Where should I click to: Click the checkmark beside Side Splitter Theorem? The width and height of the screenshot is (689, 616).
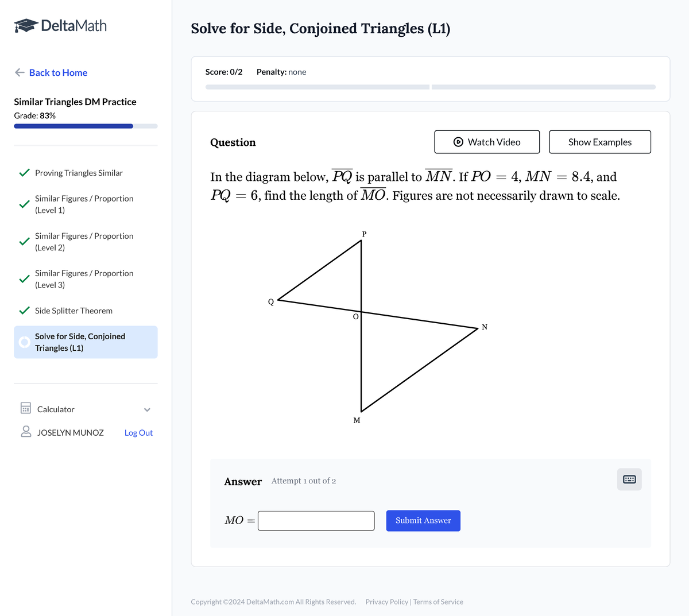click(24, 310)
